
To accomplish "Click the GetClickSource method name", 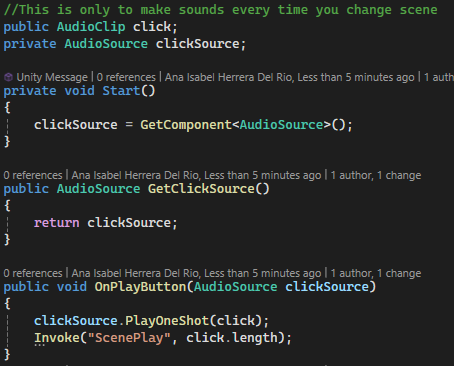I will (x=201, y=189).
